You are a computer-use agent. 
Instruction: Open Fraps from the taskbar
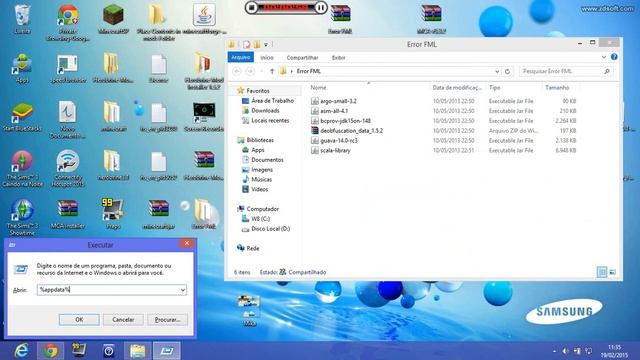pos(79,351)
